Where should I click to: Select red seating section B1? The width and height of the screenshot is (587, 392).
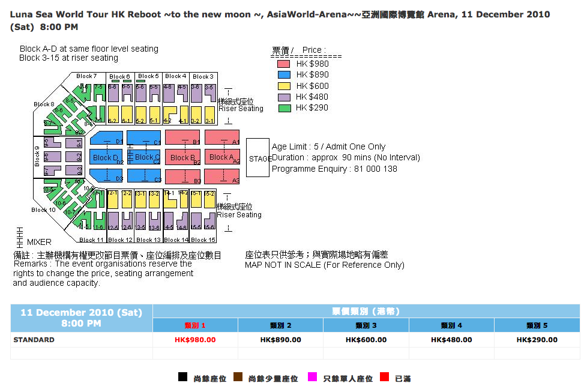tap(182, 137)
